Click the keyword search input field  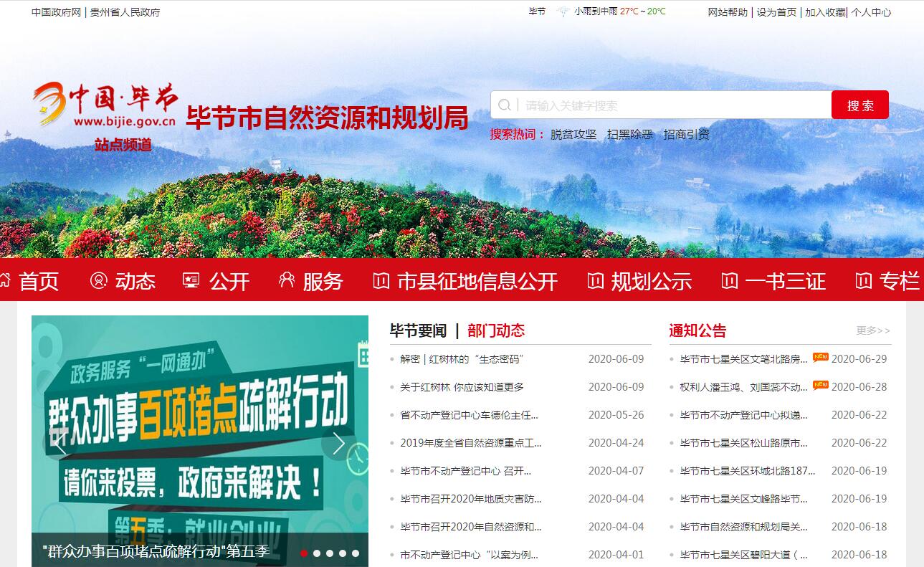pyautogui.click(x=674, y=105)
